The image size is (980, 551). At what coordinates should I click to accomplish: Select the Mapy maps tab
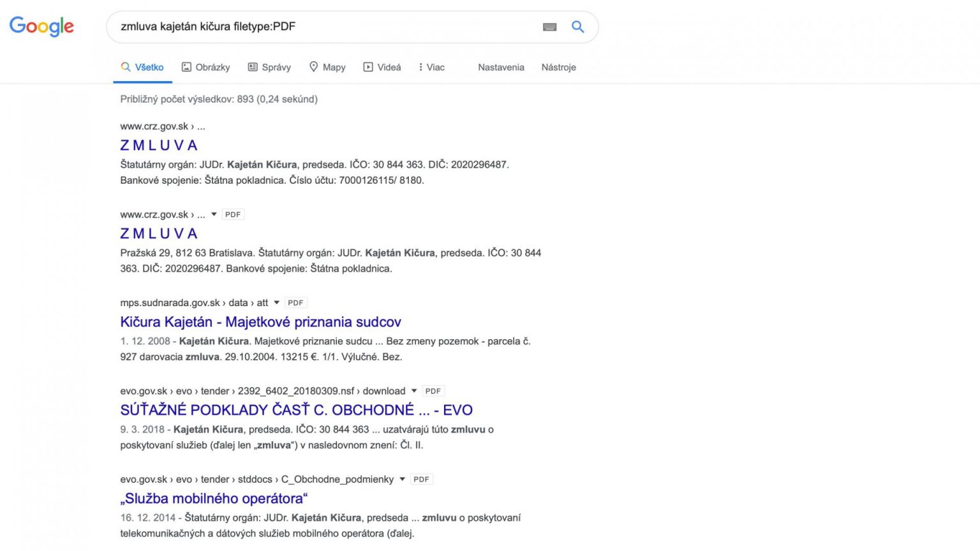pos(327,67)
